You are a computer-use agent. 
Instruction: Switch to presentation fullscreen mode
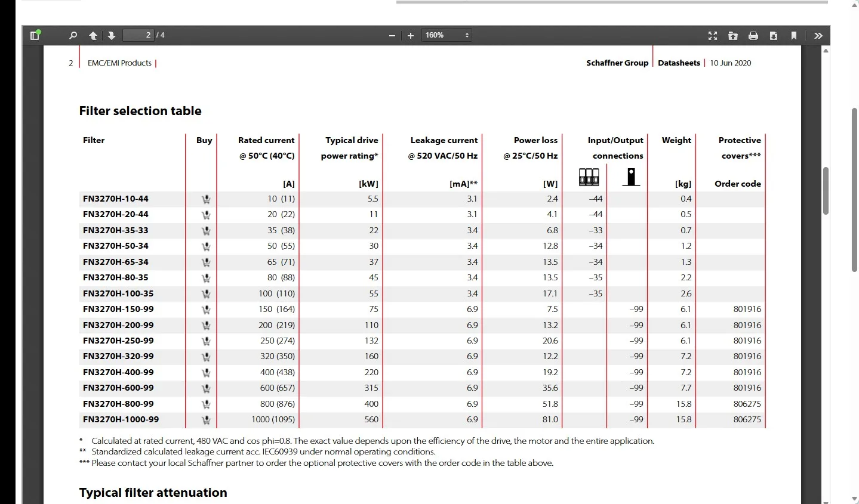713,36
